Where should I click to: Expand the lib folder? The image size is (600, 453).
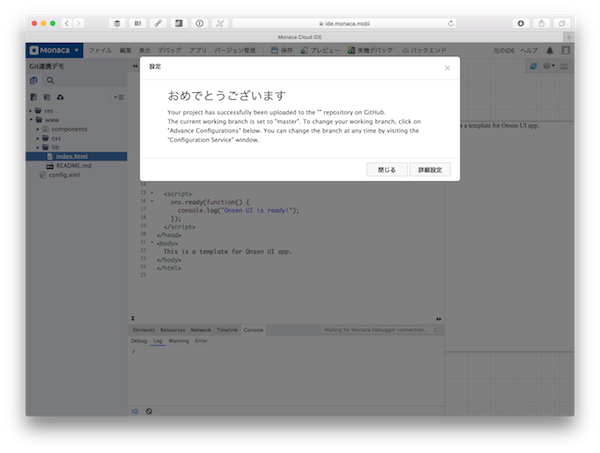tap(38, 147)
